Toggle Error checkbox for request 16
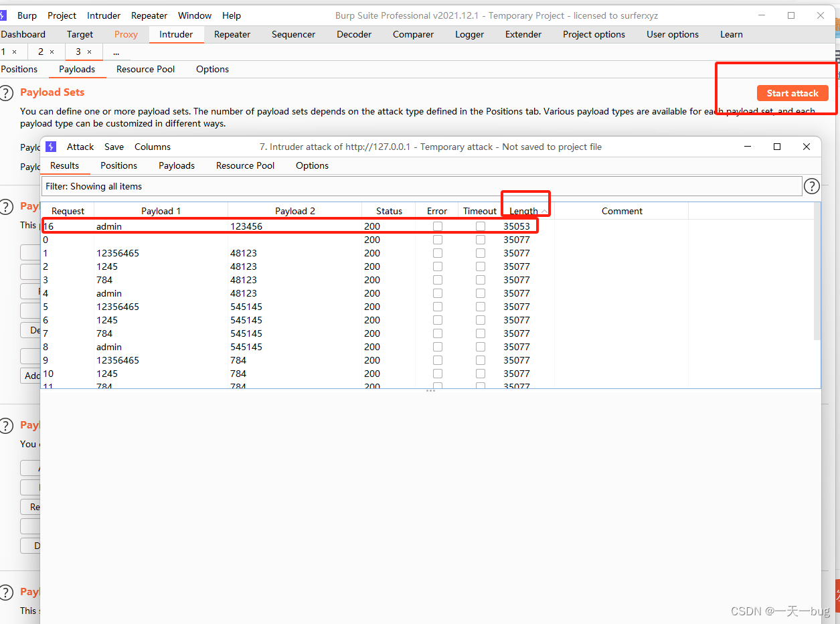The width and height of the screenshot is (840, 624). tap(438, 226)
